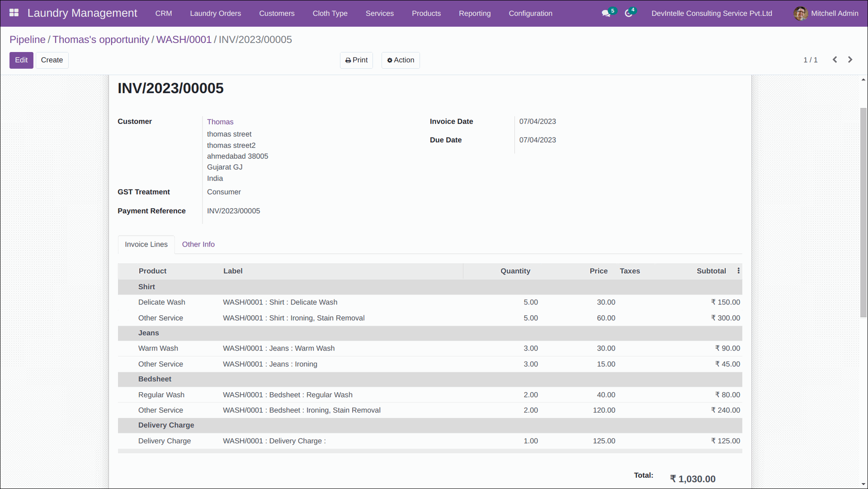Click the Create button
The height and width of the screenshot is (489, 868).
(52, 60)
